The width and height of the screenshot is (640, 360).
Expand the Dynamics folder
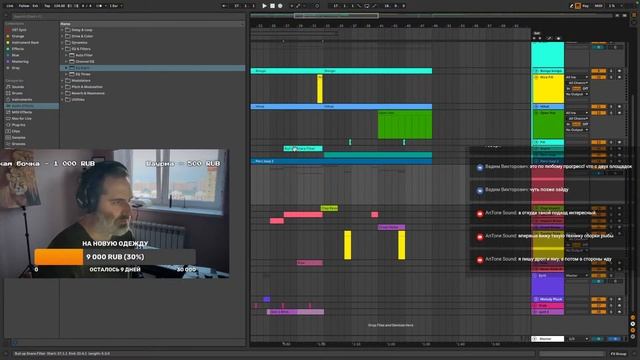pos(62,42)
